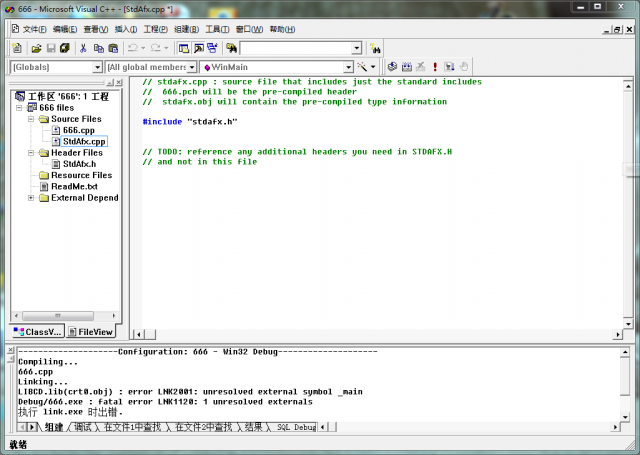Viewport: 640px width, 455px height.
Task: Open the [Globals] class dropdown
Action: (97, 67)
